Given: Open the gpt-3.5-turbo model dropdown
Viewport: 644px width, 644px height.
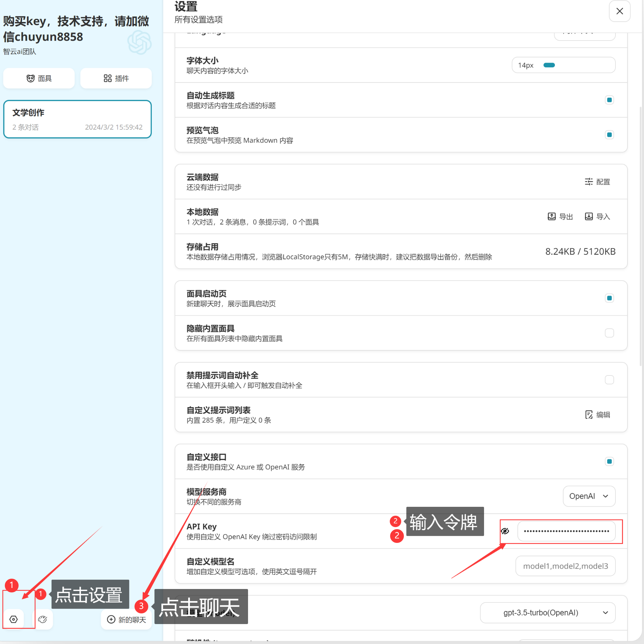Looking at the screenshot, I should (548, 613).
